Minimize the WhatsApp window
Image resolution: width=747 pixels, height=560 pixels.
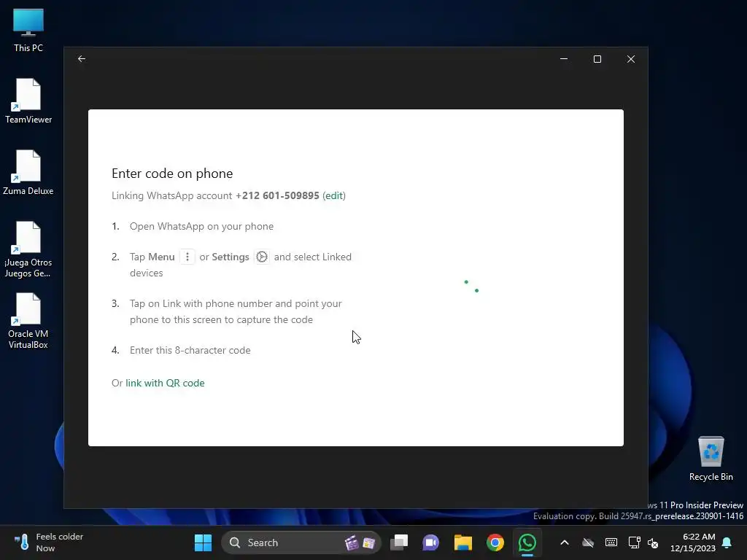[564, 58]
